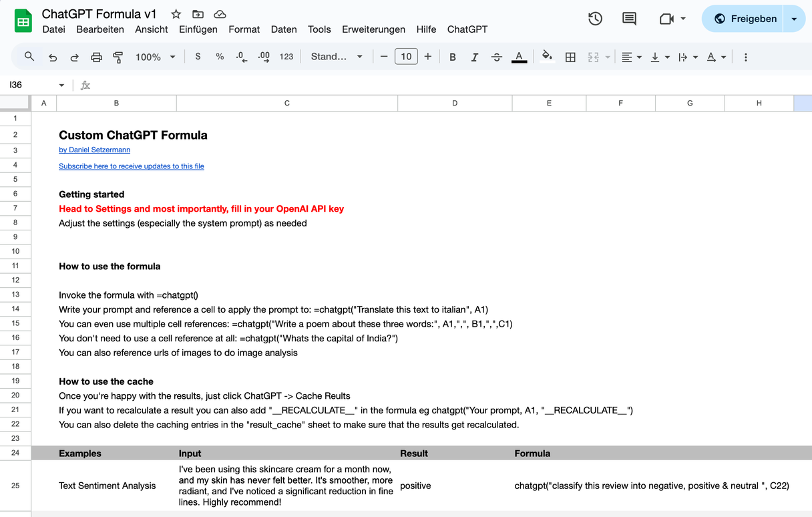Open text rotation dropdown
This screenshot has width=812, height=517.
coord(716,57)
